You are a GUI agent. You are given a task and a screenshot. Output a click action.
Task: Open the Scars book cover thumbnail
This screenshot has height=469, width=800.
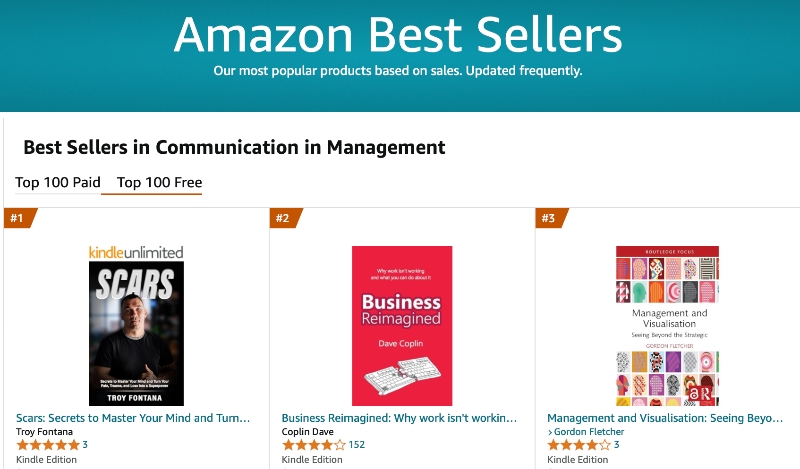(x=136, y=333)
